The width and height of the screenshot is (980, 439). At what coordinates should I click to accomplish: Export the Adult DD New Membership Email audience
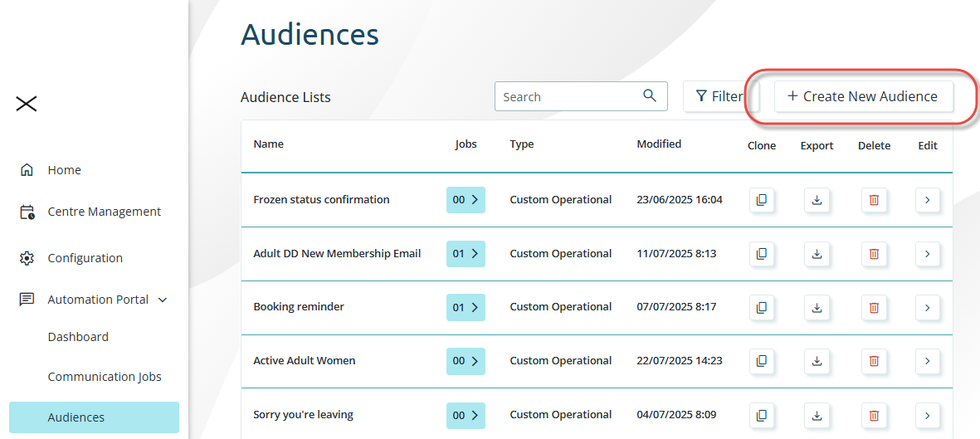pyautogui.click(x=817, y=254)
